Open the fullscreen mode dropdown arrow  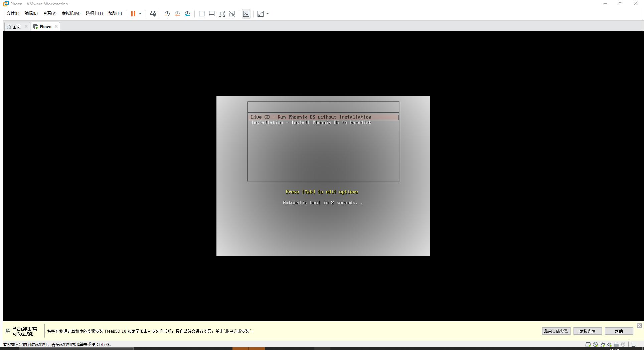pyautogui.click(x=267, y=14)
